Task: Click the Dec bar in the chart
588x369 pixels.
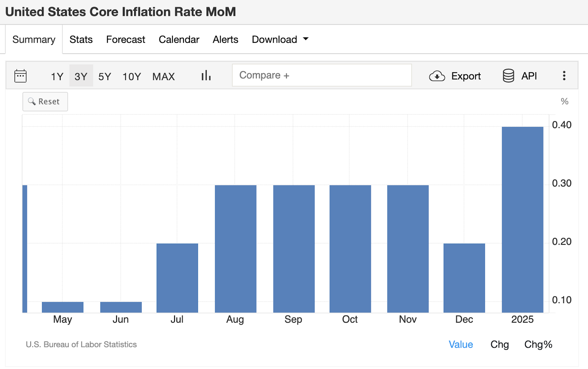Action: 464,278
